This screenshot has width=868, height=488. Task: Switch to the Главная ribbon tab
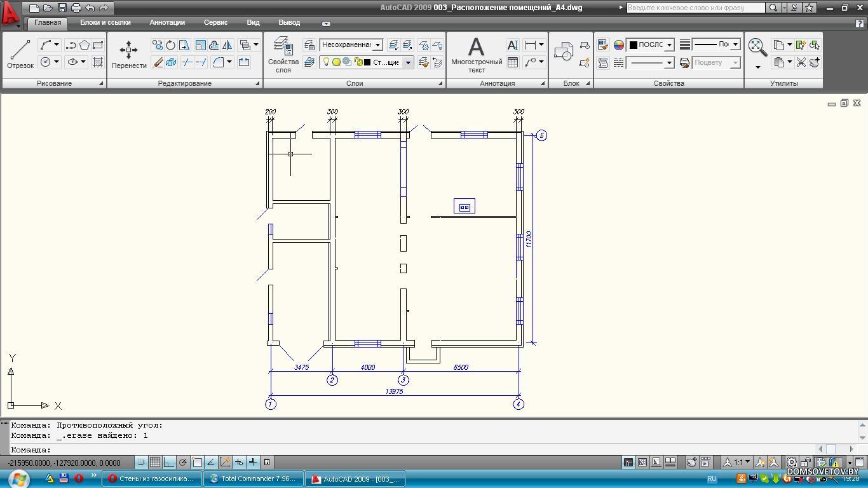(48, 22)
